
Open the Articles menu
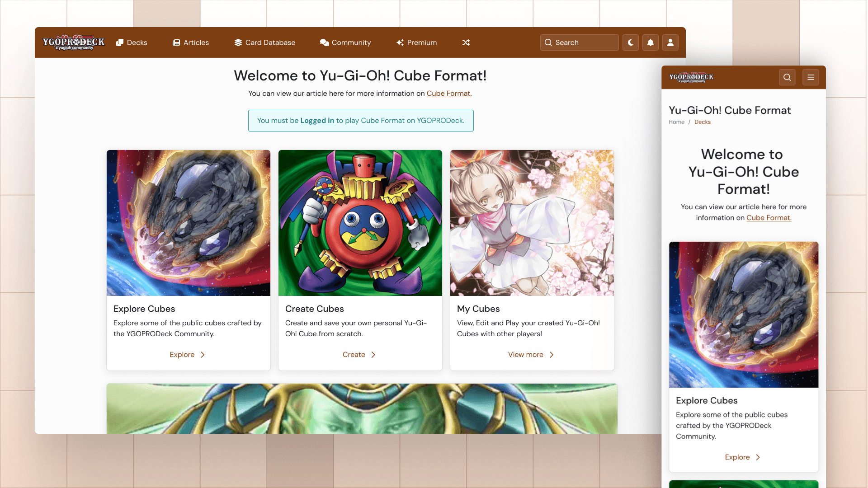click(191, 42)
